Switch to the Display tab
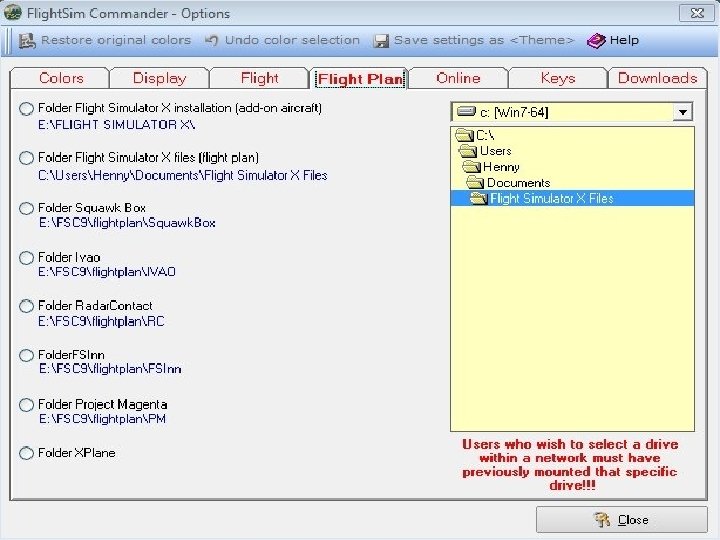Screen dimensions: 720x540 159,78
